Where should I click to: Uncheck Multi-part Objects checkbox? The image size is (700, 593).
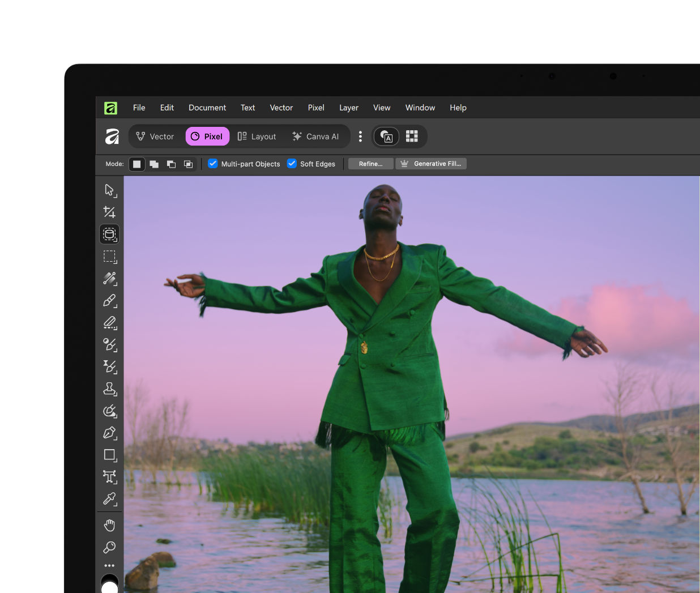coord(213,164)
